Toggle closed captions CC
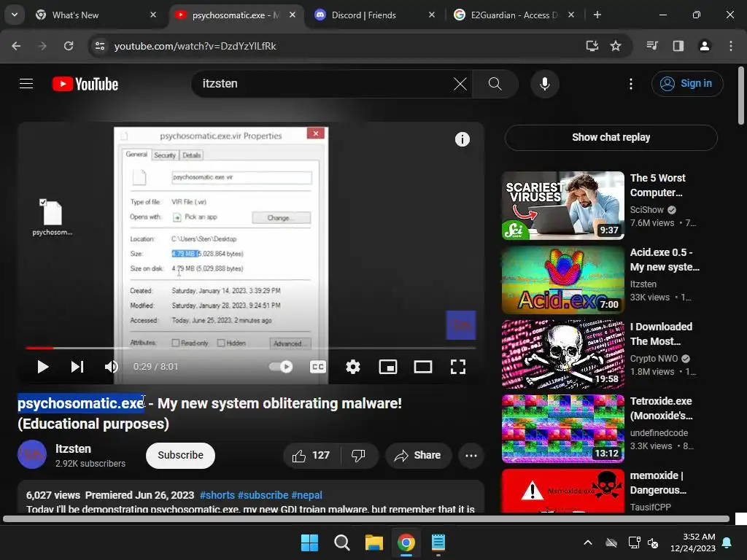Image resolution: width=747 pixels, height=560 pixels. pos(318,367)
